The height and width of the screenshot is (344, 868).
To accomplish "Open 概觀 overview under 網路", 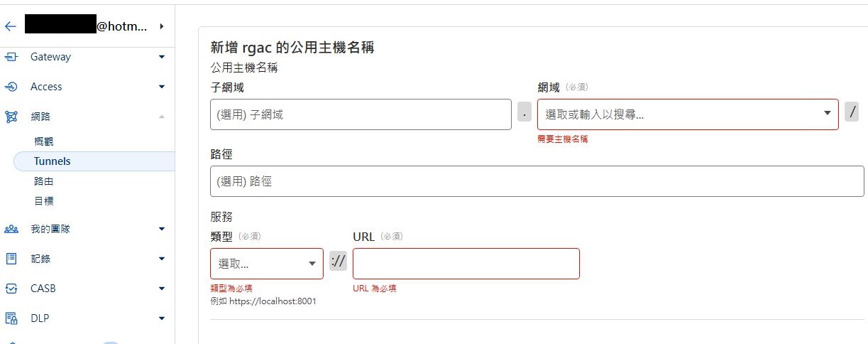I will tap(44, 141).
